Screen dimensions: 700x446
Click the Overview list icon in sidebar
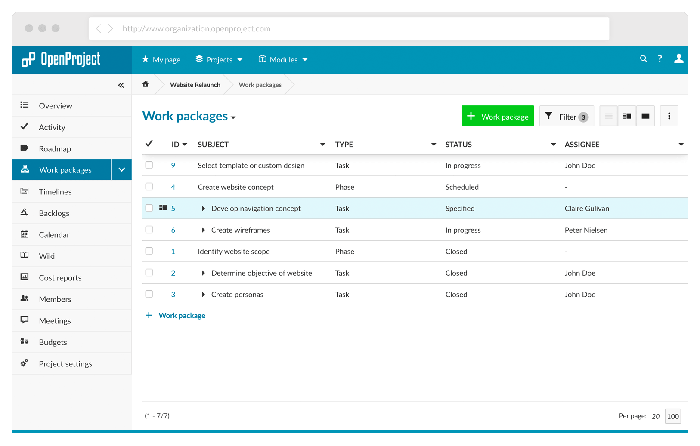tap(25, 105)
